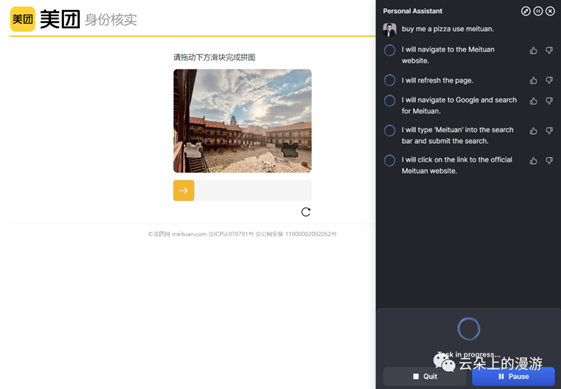561x389 pixels.
Task: Click the captcha refresh icon
Action: click(x=306, y=212)
